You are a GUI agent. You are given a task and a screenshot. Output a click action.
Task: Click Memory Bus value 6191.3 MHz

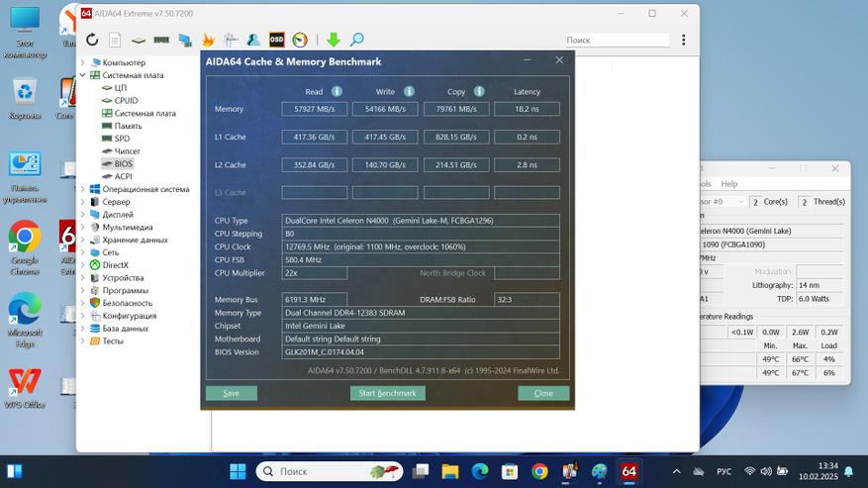tap(315, 300)
